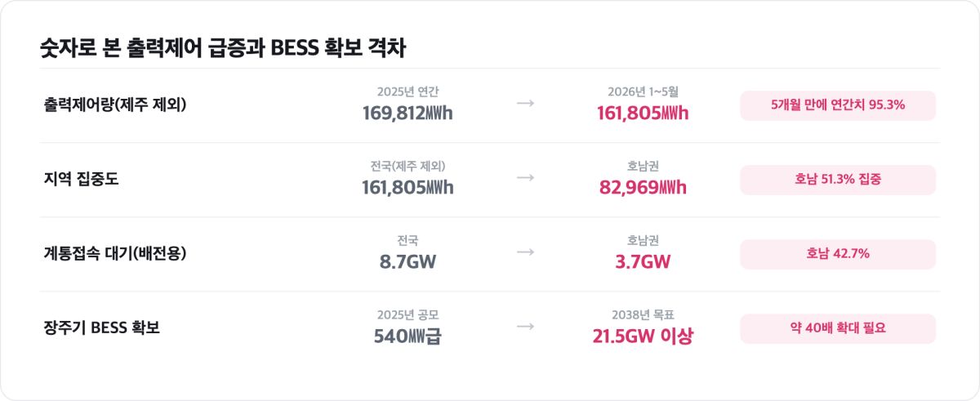Click the arrow in the 계통접속 대기 row
Viewport: 980px width, 401px height.
click(525, 252)
